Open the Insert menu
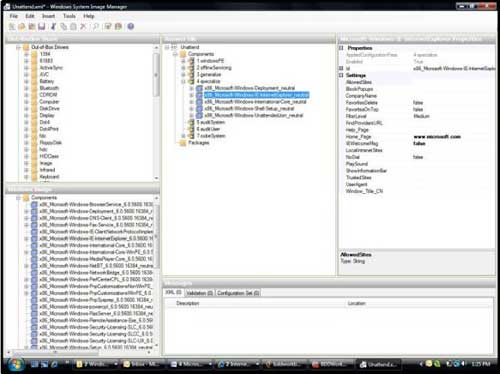 click(x=48, y=16)
